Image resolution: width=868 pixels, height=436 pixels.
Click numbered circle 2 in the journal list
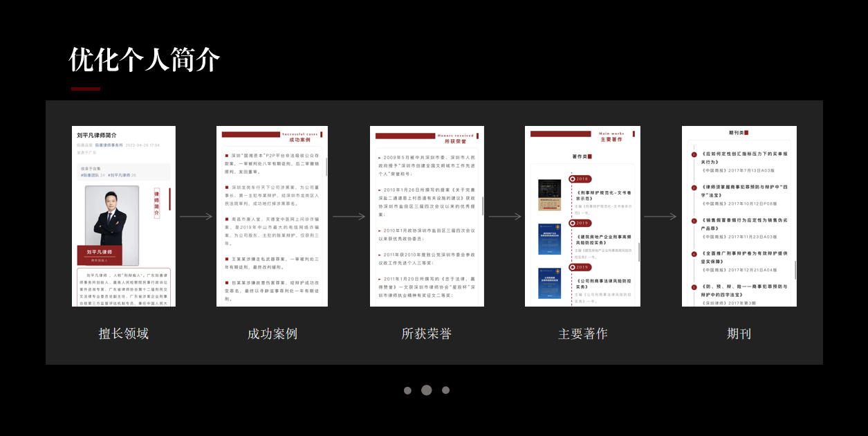[694, 187]
